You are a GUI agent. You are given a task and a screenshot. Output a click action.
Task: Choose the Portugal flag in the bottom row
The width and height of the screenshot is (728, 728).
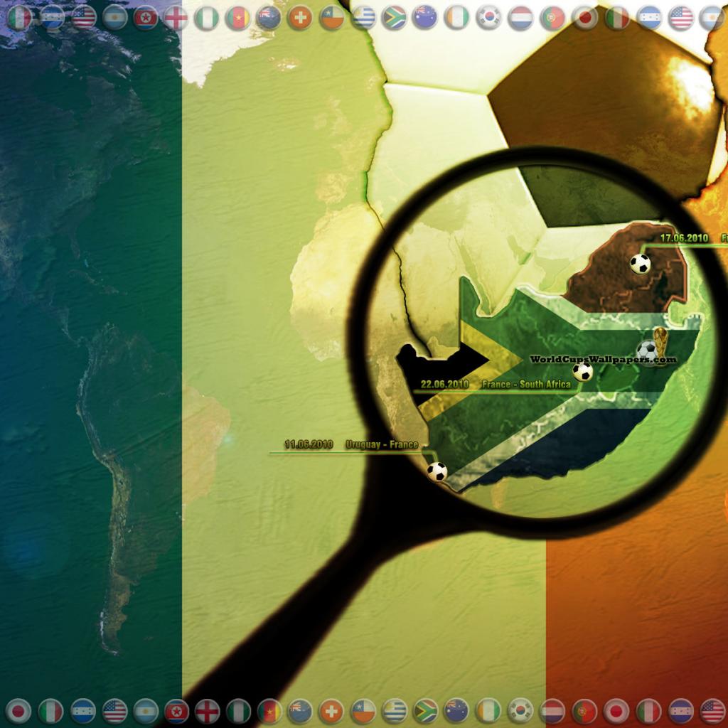(x=584, y=710)
